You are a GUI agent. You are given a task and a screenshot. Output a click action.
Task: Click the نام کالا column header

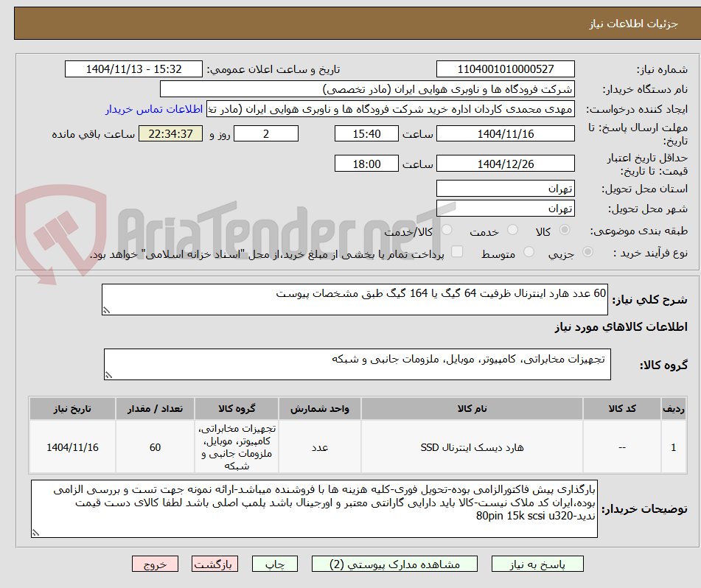click(472, 408)
